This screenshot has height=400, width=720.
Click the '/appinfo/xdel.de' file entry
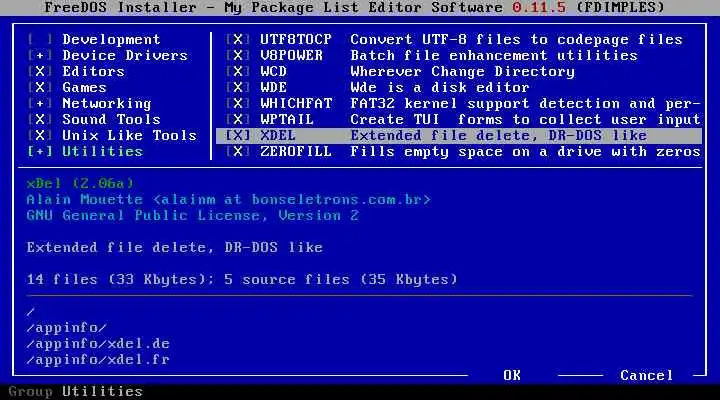pos(98,344)
